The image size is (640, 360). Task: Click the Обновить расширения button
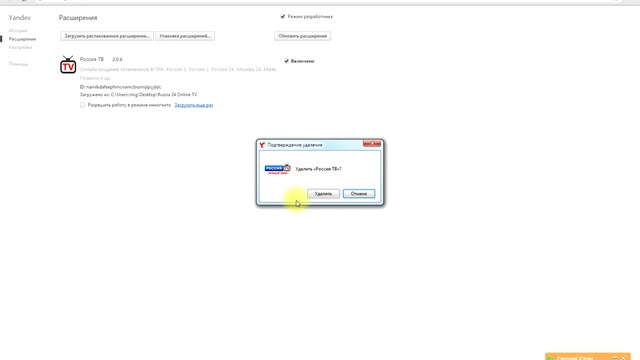click(x=302, y=36)
